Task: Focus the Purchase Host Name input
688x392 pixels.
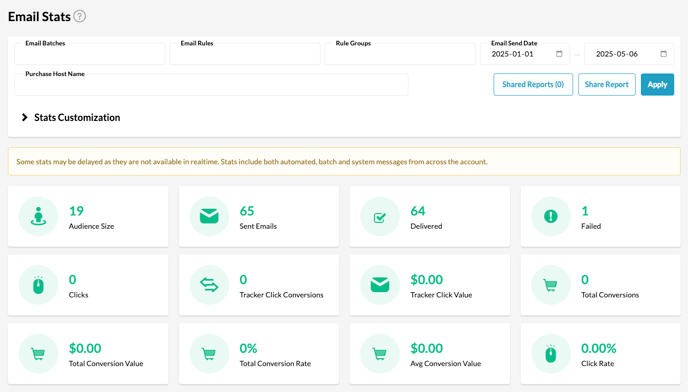Action: click(211, 84)
